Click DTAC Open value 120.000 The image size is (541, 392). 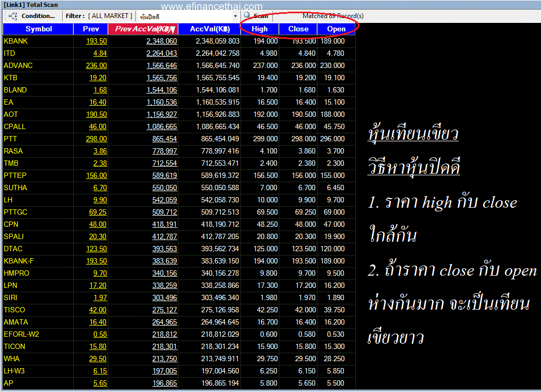pos(332,249)
